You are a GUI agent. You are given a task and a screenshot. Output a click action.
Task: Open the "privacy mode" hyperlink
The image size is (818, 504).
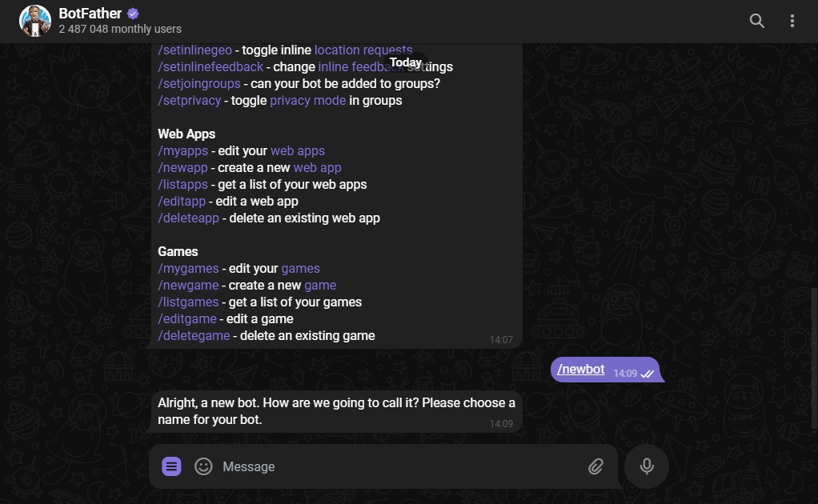click(x=308, y=101)
